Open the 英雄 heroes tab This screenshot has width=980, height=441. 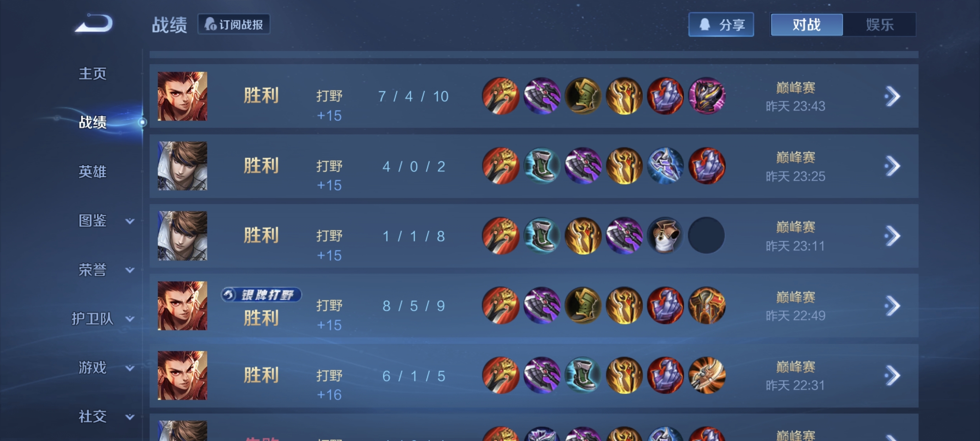coord(92,171)
